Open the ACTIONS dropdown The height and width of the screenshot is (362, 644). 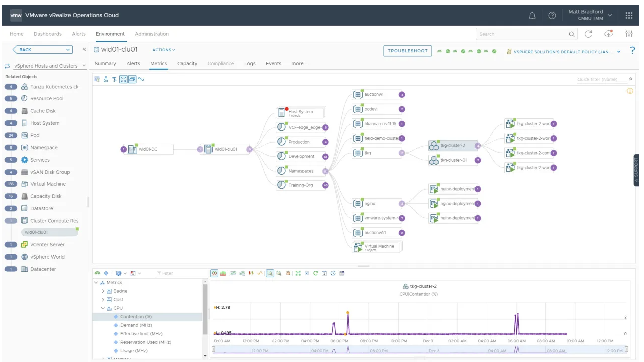pyautogui.click(x=164, y=50)
